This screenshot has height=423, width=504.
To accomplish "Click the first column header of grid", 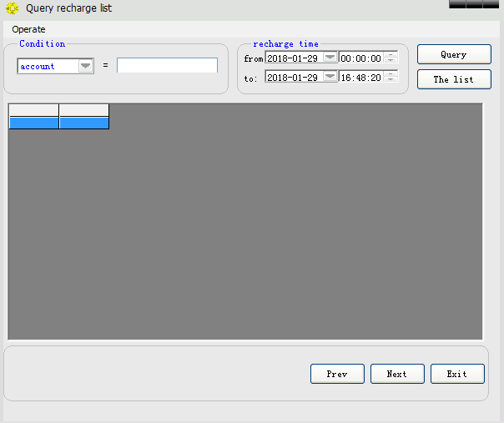I will [x=33, y=110].
